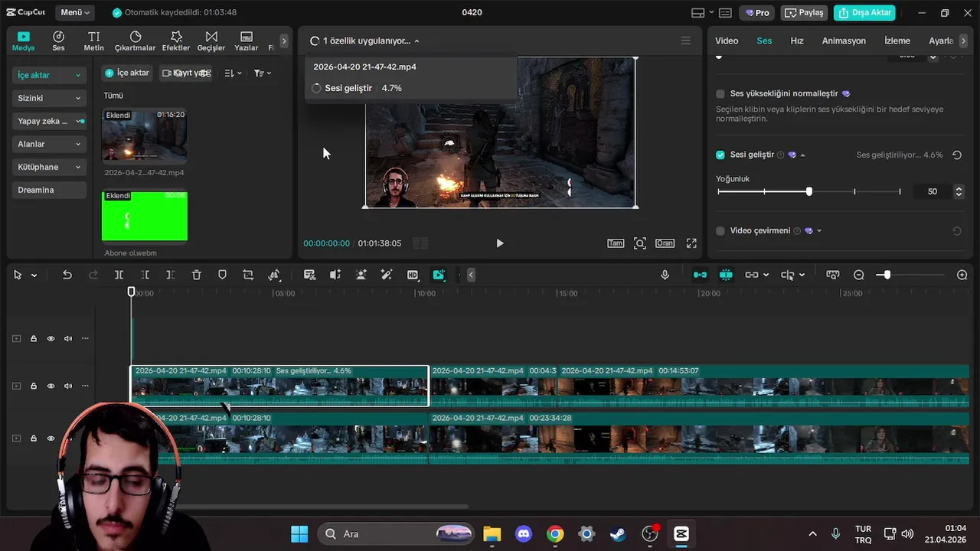This screenshot has width=980, height=551.
Task: Click the undo arrow in timeline toolbar
Action: (67, 275)
